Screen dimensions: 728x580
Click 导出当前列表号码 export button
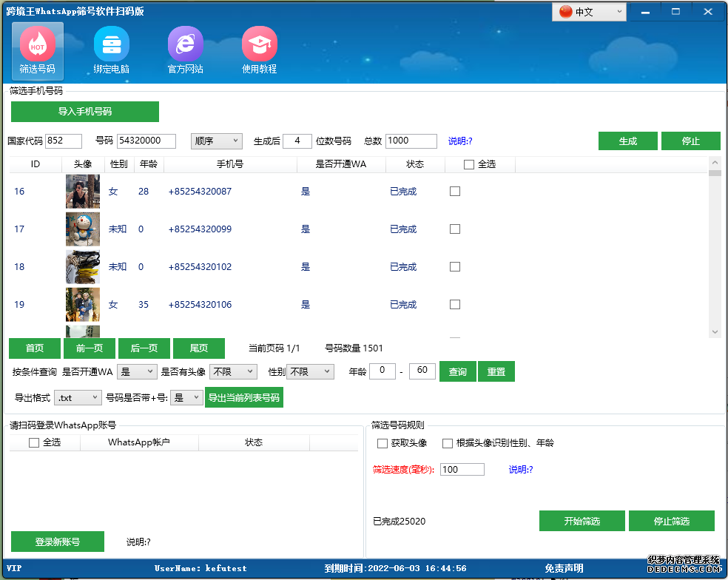pos(244,397)
